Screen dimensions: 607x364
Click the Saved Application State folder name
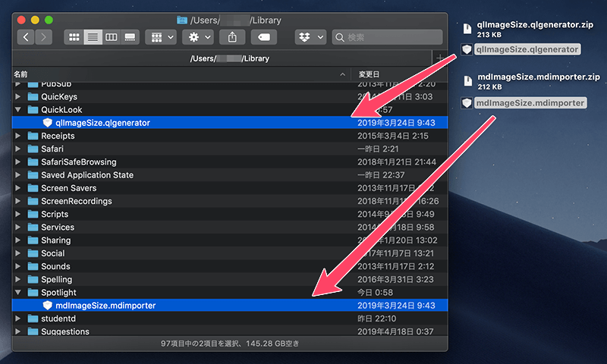coord(87,175)
